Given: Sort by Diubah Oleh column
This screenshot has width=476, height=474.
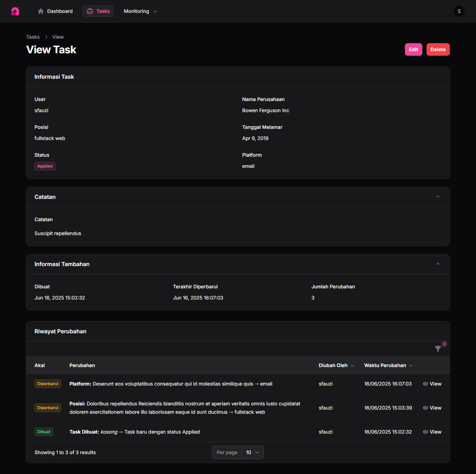Looking at the screenshot, I should click(x=336, y=365).
